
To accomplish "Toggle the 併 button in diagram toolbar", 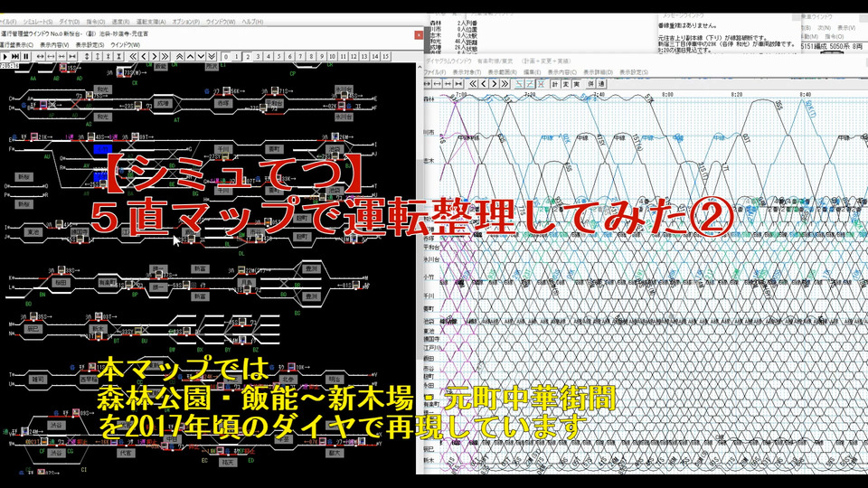I will click(591, 83).
